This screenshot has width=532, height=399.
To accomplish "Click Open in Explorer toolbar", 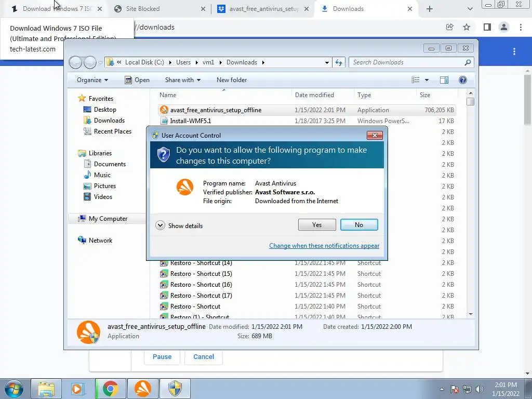I will [137, 80].
